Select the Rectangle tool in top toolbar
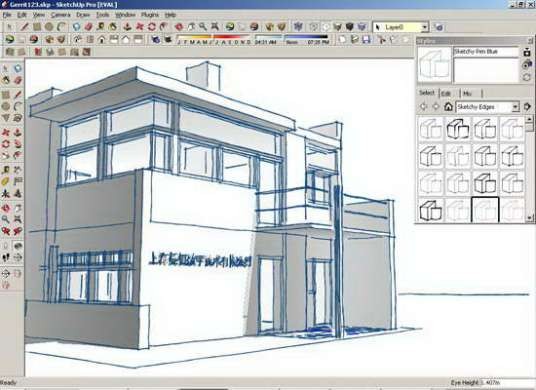The image size is (536, 390). pos(37,27)
